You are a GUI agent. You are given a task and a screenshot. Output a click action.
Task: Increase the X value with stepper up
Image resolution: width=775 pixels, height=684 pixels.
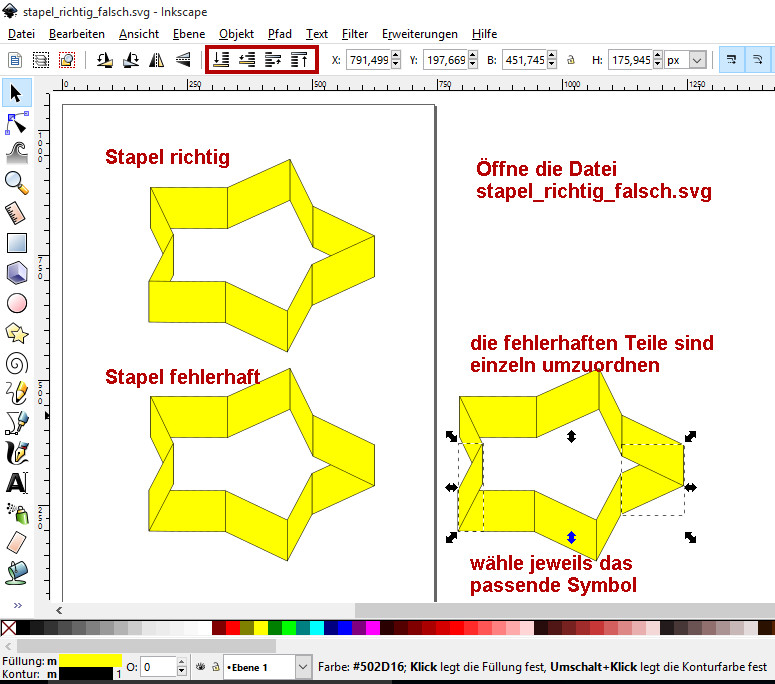(x=395, y=55)
